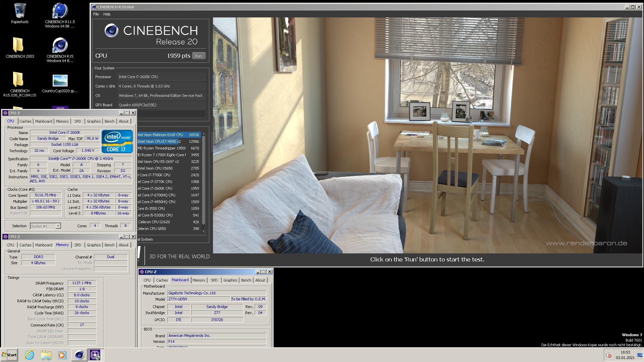Click the Cinebench title bar icon

coord(94,7)
